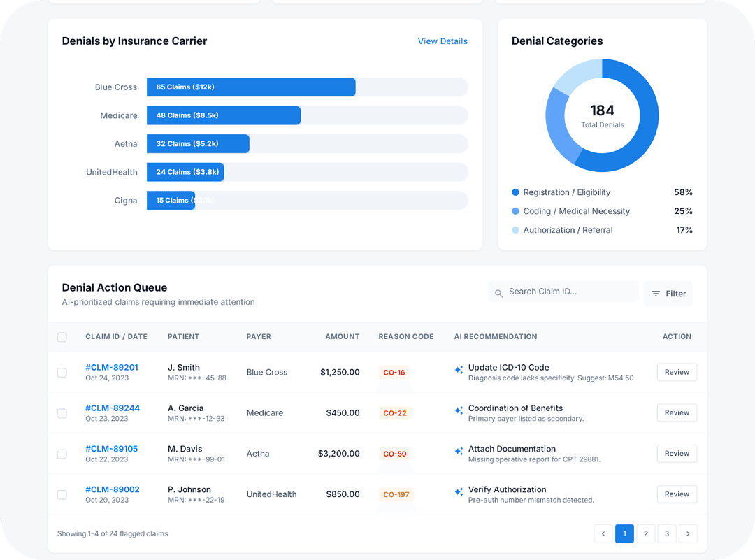Click AI sparkle icon beside Attach Documentation
The image size is (755, 560).
459,452
